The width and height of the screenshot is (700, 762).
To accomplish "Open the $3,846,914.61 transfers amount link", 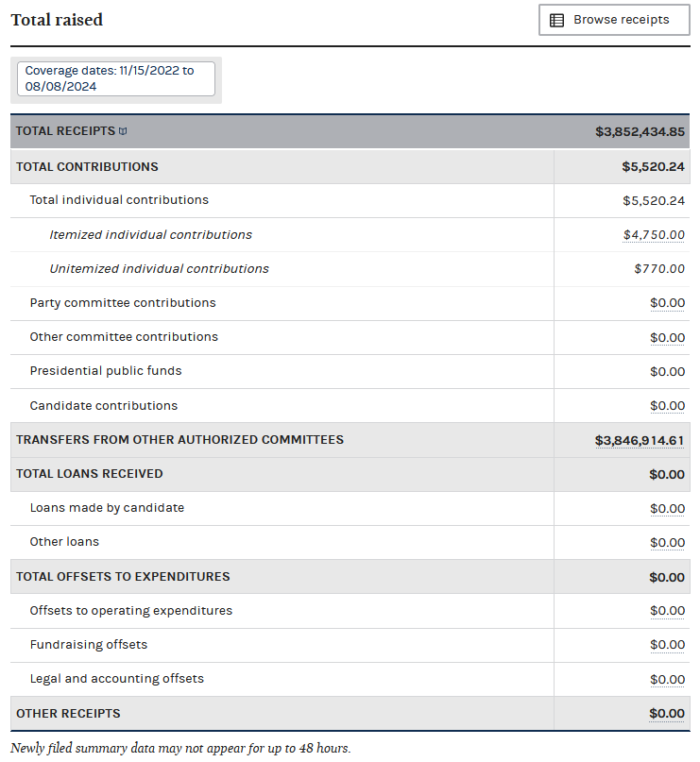I will (x=640, y=441).
